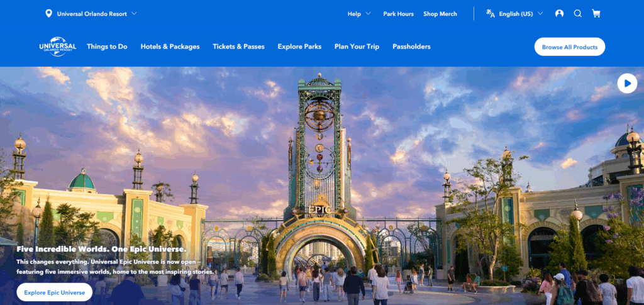Image resolution: width=644 pixels, height=305 pixels.
Task: Open the Hotels & Packages menu
Action: [x=170, y=47]
